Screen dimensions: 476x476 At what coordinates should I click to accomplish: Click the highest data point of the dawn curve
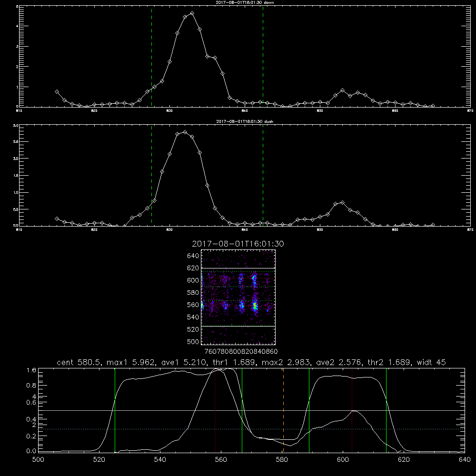tap(192, 13)
